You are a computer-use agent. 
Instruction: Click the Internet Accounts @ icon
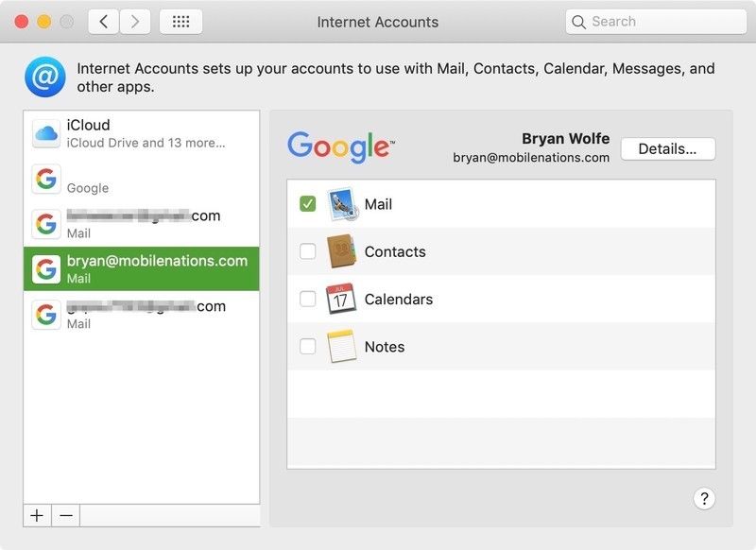[x=45, y=77]
